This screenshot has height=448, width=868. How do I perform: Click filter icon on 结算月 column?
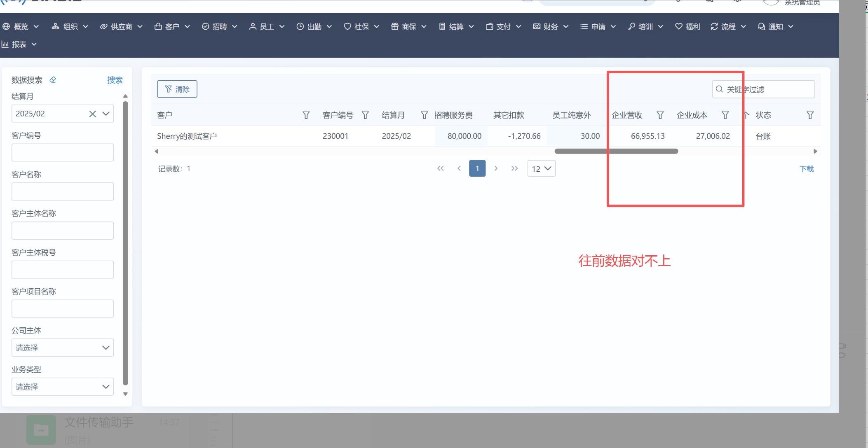click(x=424, y=115)
